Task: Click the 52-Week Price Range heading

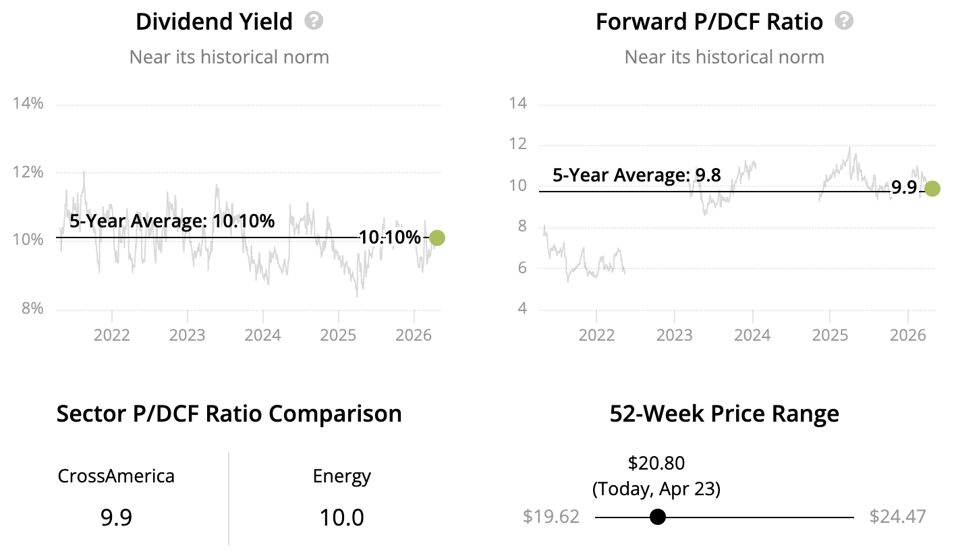Action: [724, 413]
